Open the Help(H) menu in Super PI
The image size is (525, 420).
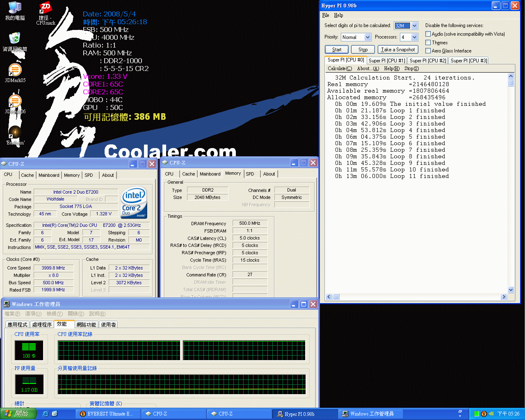click(392, 68)
